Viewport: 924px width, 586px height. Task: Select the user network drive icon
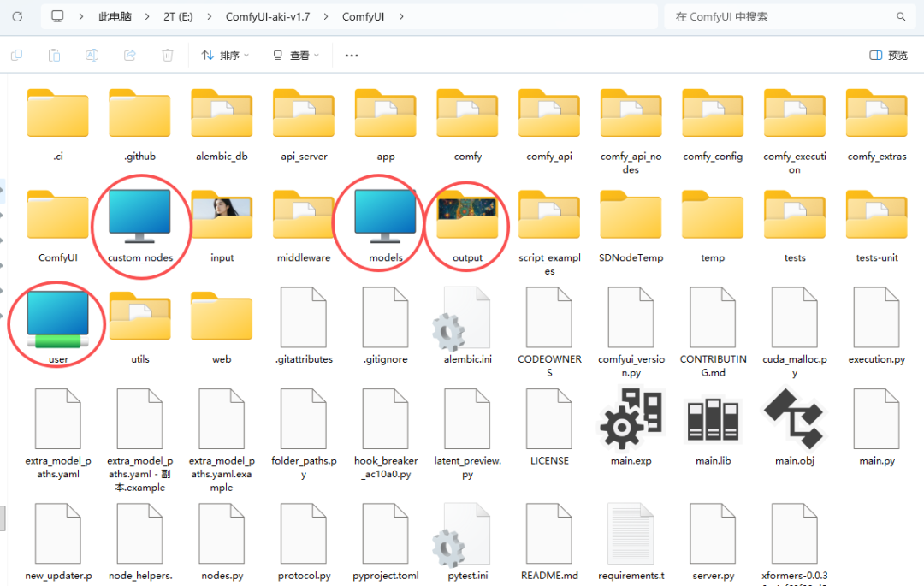(x=58, y=320)
